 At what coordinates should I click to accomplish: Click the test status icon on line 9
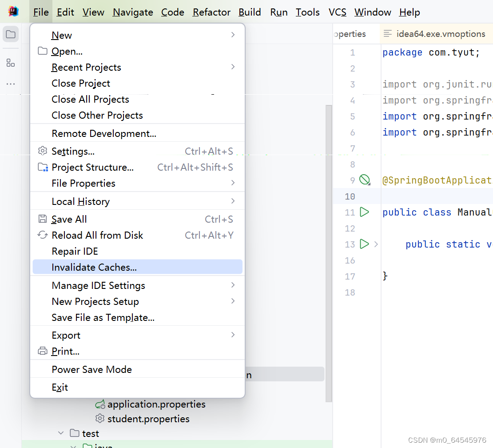pyautogui.click(x=364, y=180)
